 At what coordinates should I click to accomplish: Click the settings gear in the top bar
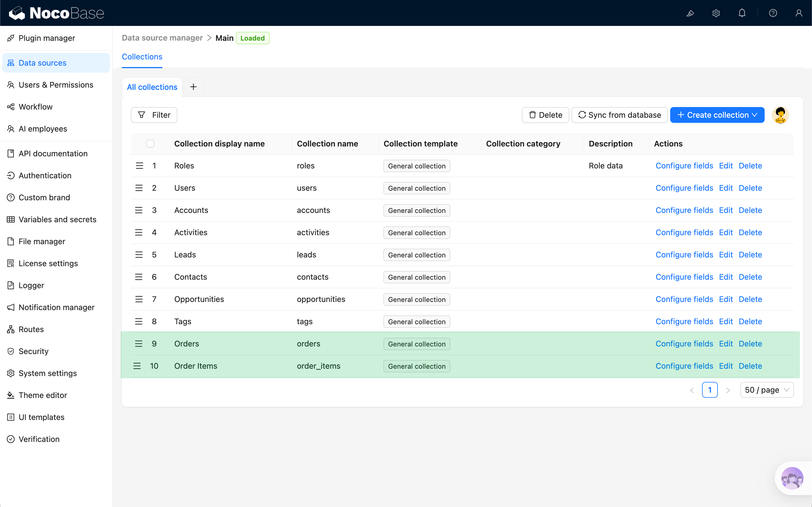(716, 13)
